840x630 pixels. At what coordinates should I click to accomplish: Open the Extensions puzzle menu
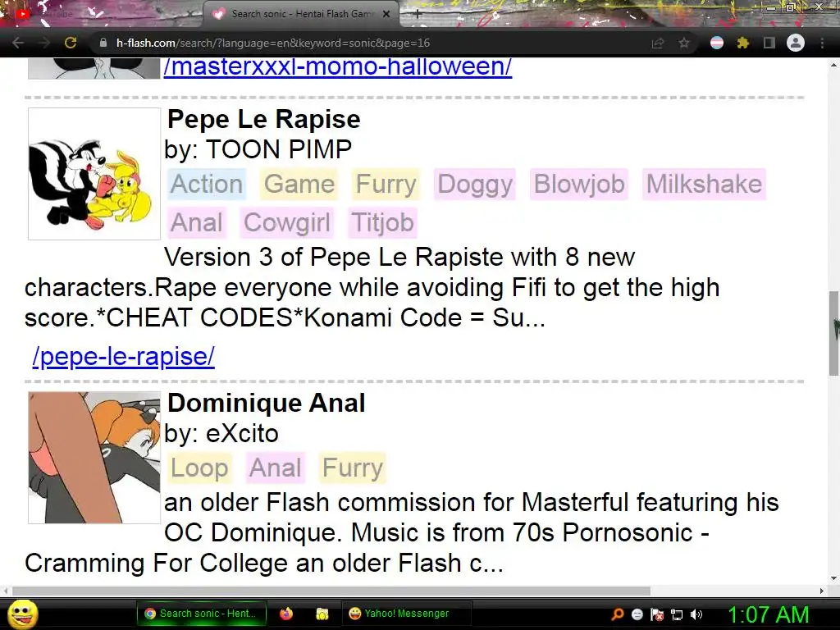(x=743, y=43)
